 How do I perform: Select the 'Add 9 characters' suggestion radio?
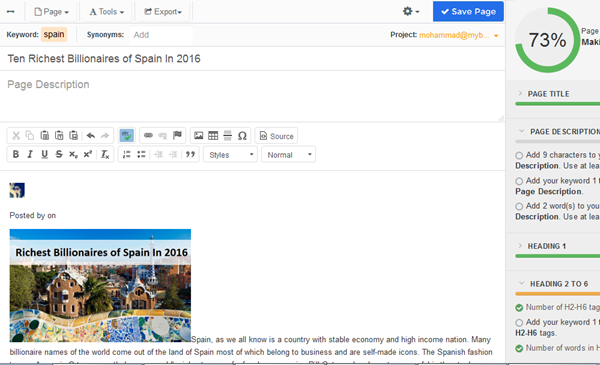(519, 155)
